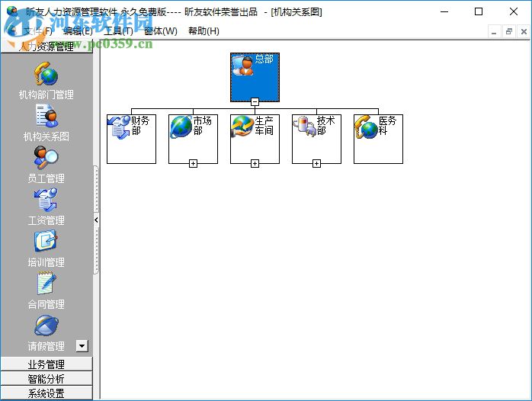Collapse sidebar with splitter arrow
The height and width of the screenshot is (401, 532).
(x=96, y=220)
